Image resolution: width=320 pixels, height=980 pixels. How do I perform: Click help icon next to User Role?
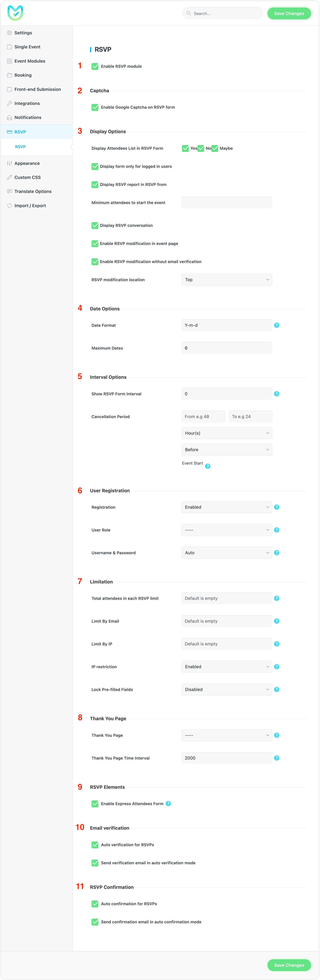coord(277,530)
